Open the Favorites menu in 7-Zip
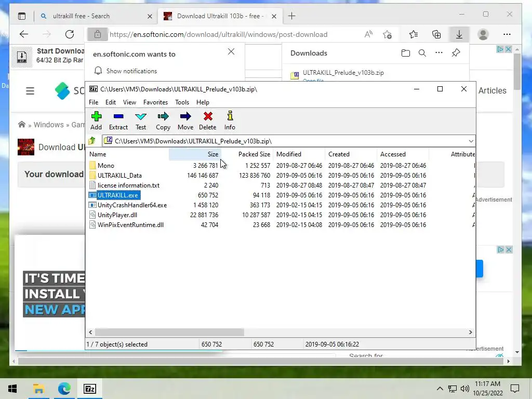The width and height of the screenshot is (532, 399). (x=155, y=102)
